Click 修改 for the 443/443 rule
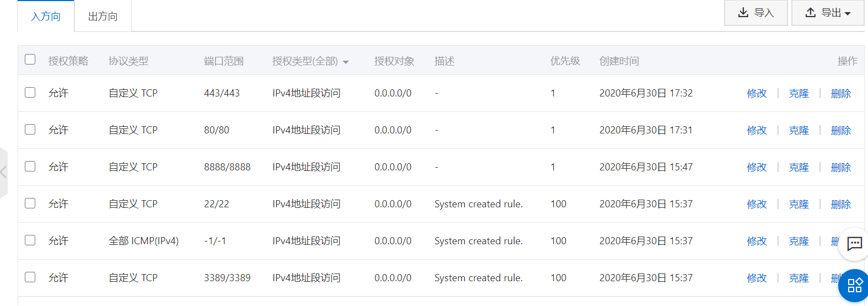The height and width of the screenshot is (306, 868). 757,94
